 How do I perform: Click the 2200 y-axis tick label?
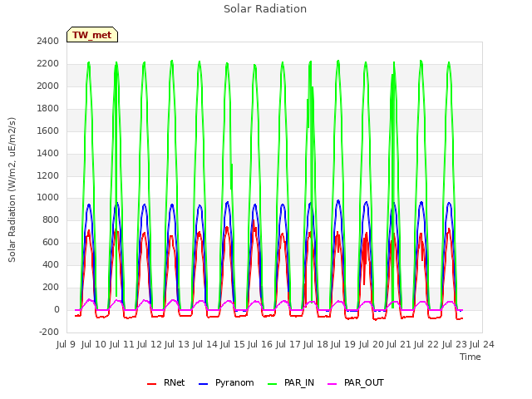coord(48,63)
